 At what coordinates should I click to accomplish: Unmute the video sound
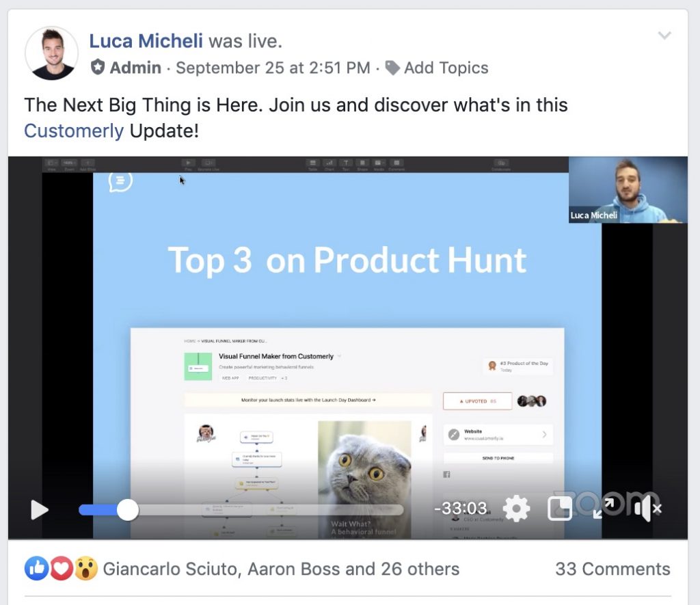coord(648,509)
